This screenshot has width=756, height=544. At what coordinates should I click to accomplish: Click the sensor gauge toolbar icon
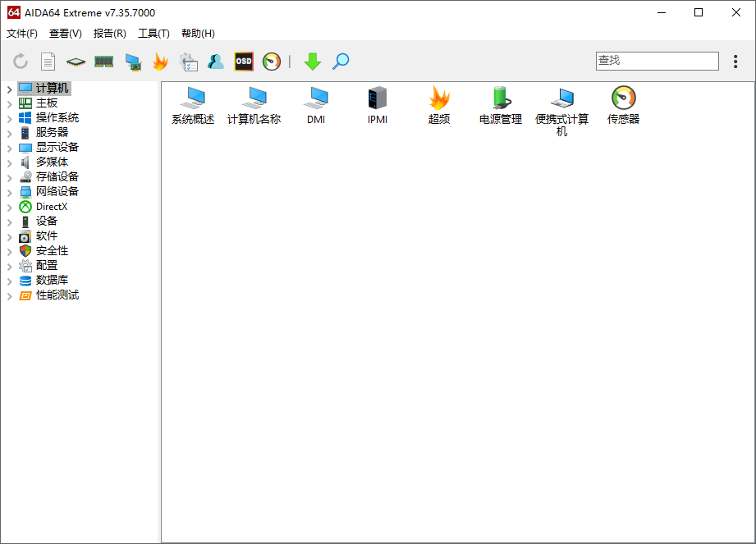pyautogui.click(x=272, y=62)
